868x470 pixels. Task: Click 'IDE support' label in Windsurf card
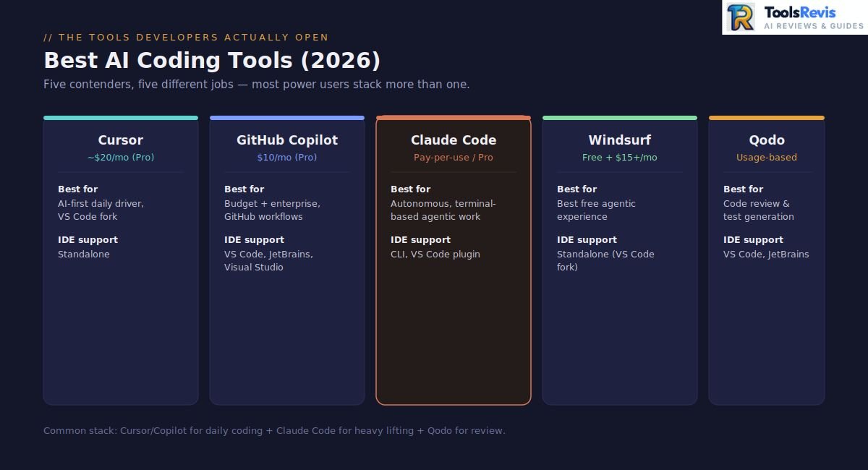[x=587, y=239]
